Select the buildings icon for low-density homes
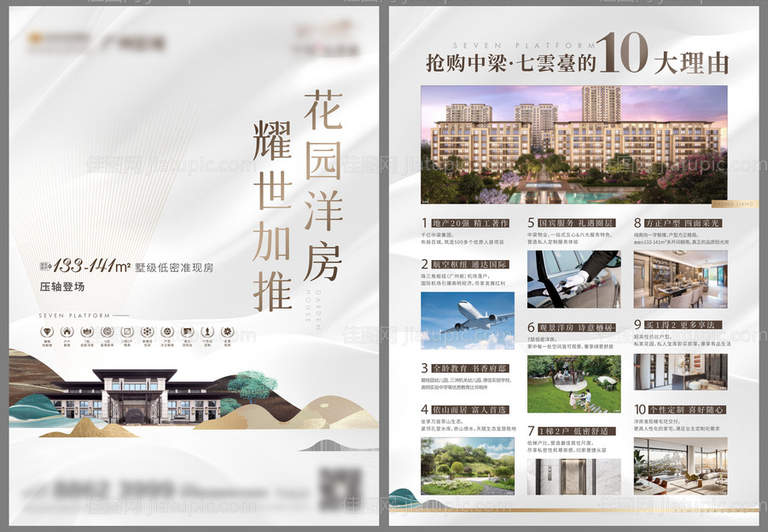The width and height of the screenshot is (768, 532). click(86, 331)
